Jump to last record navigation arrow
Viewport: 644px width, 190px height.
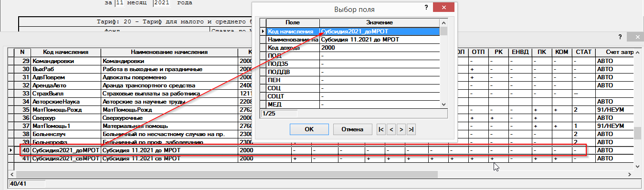pos(411,129)
